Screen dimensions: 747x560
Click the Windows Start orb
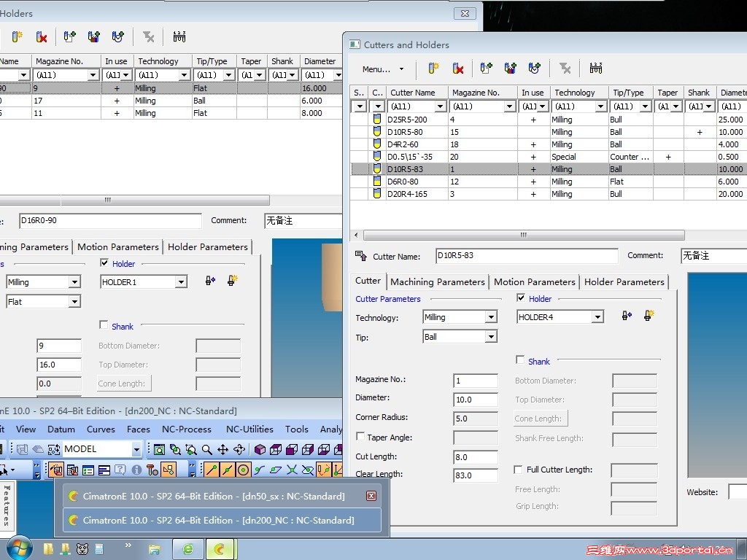[x=19, y=548]
